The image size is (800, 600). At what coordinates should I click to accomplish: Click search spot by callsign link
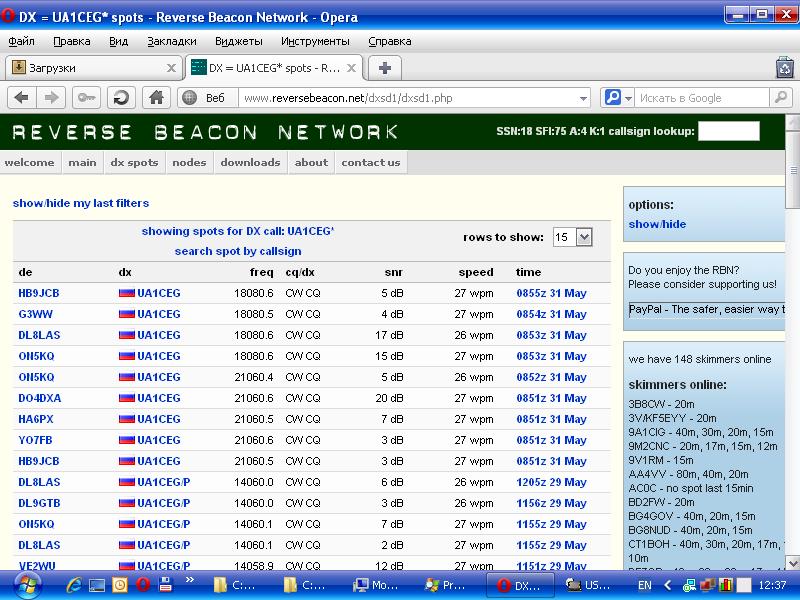[238, 251]
